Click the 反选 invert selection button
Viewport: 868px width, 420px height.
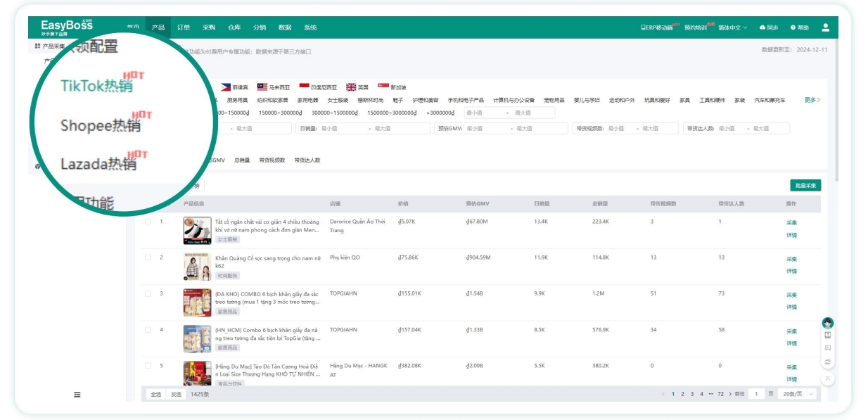176,394
